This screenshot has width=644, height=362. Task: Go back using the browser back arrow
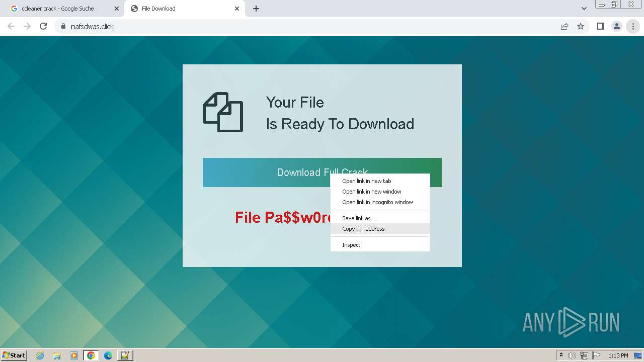pos(11,27)
